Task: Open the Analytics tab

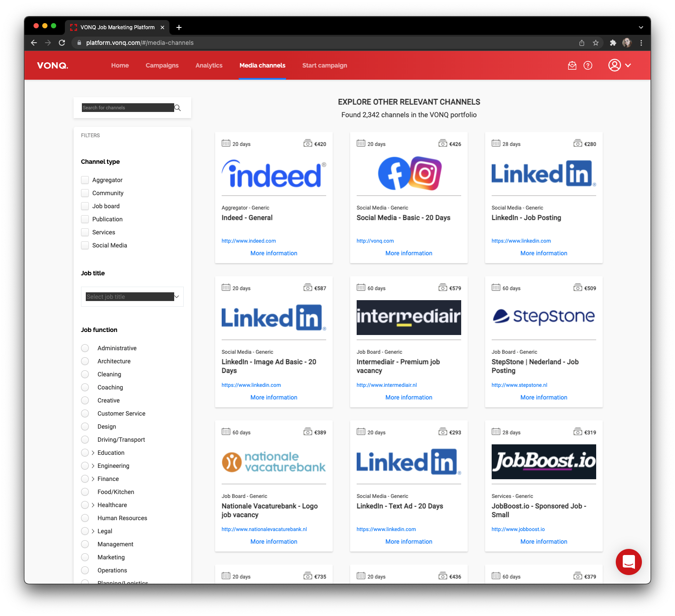Action: pos(209,65)
